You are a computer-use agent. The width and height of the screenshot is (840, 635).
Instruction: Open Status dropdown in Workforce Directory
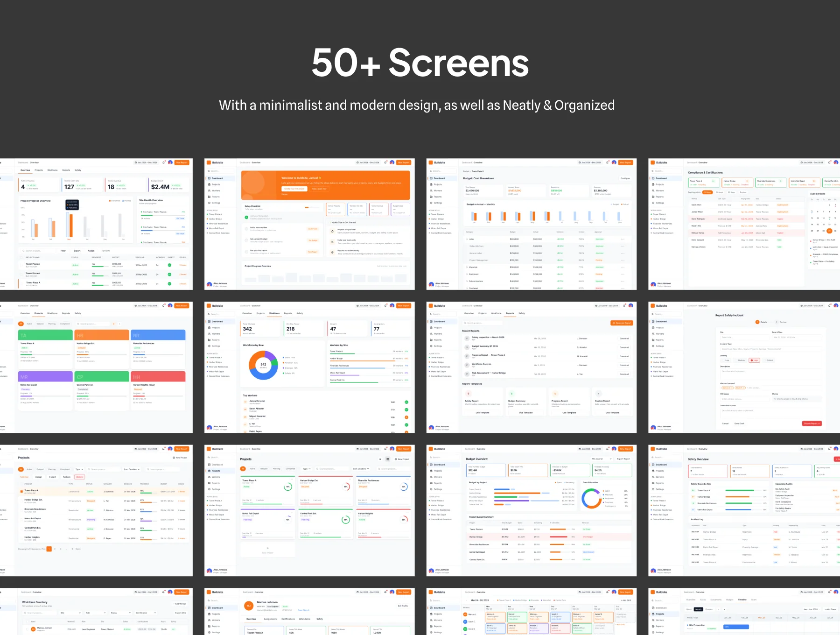(120, 613)
